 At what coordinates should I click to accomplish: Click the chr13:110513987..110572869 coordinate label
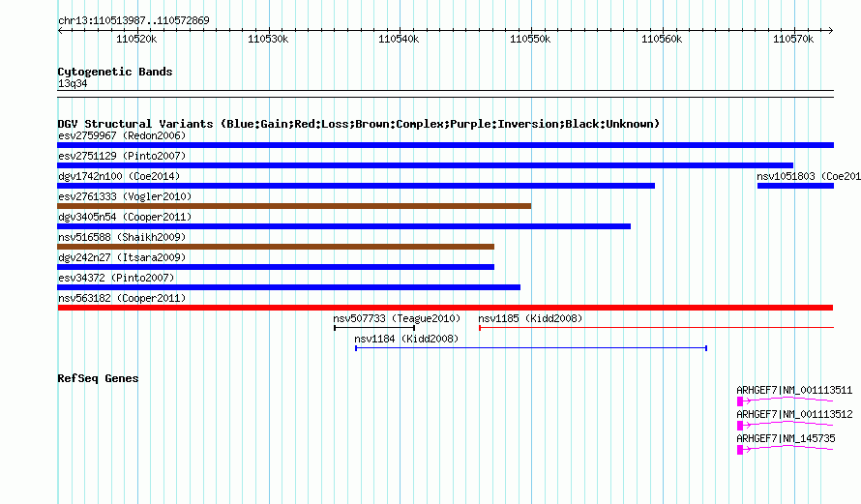point(134,21)
